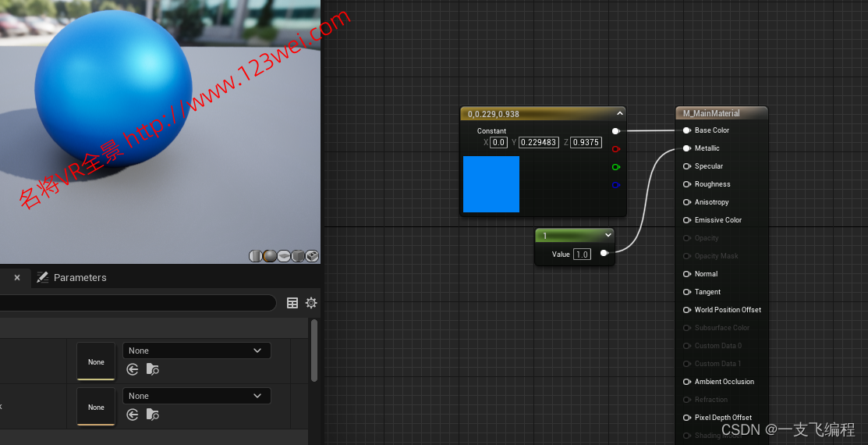Switch preview to sphere mesh
Viewport: 868px width, 445px height.
pyautogui.click(x=269, y=256)
